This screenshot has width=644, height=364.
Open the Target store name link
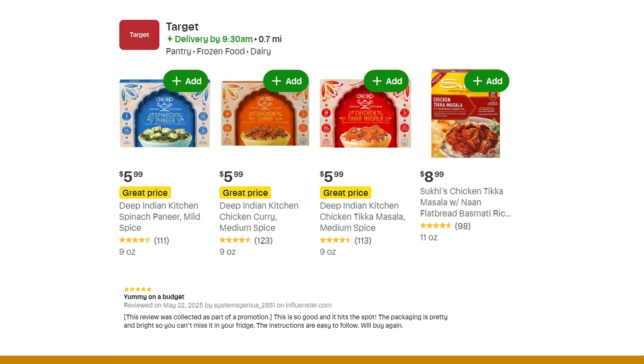(x=182, y=27)
